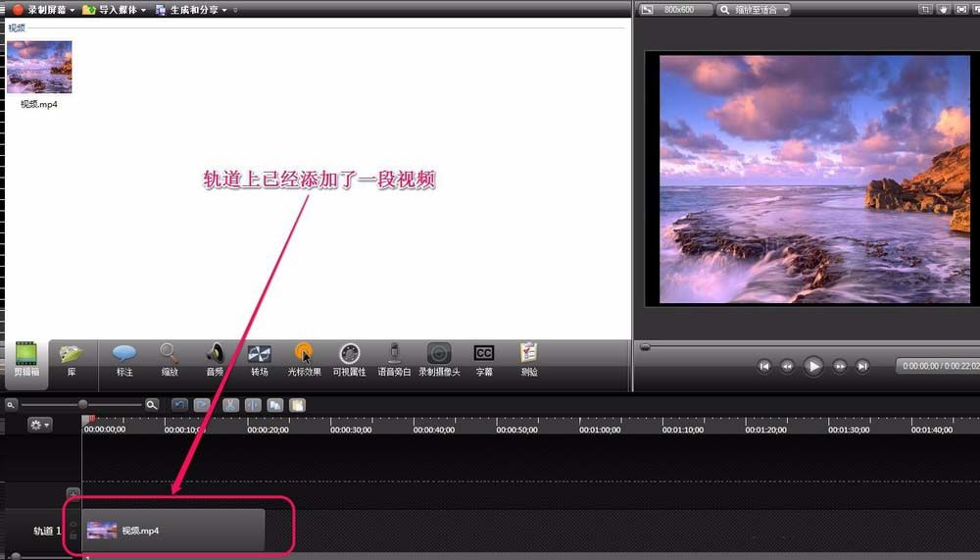The height and width of the screenshot is (560, 980).
Task: Open the 缩放至适合 preview zoom dropdown
Action: point(754,10)
